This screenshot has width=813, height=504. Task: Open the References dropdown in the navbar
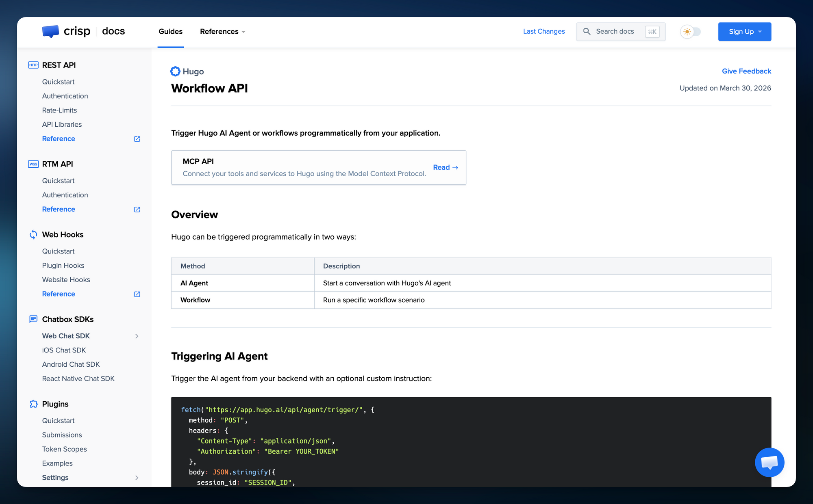tap(222, 31)
